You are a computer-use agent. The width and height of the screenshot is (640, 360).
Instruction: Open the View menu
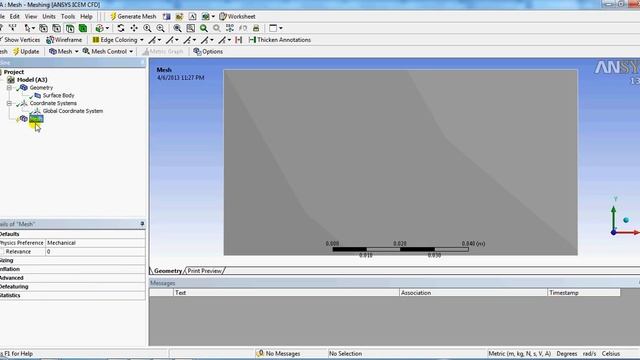coord(31,16)
